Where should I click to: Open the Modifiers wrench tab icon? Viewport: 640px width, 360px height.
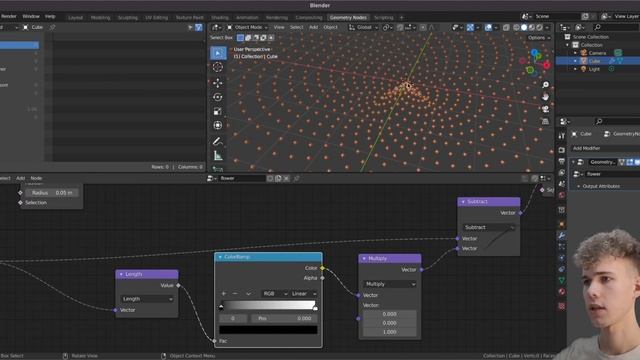[562, 236]
